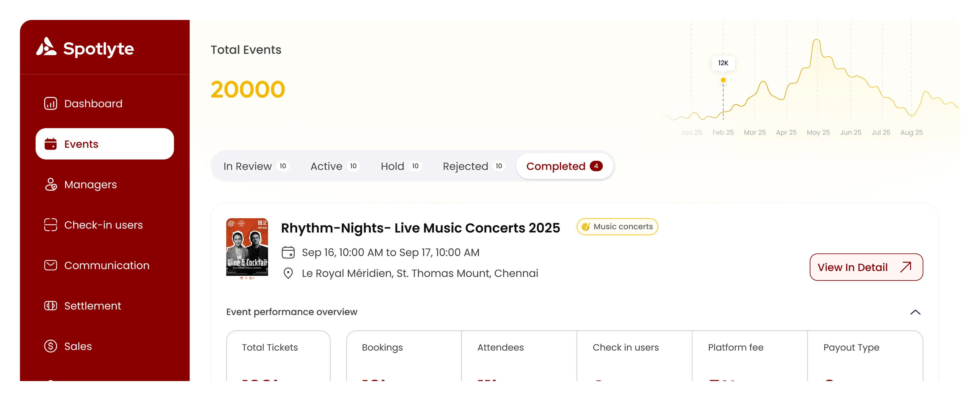The image size is (980, 401).
Task: Click the Managers person icon
Action: tap(51, 184)
